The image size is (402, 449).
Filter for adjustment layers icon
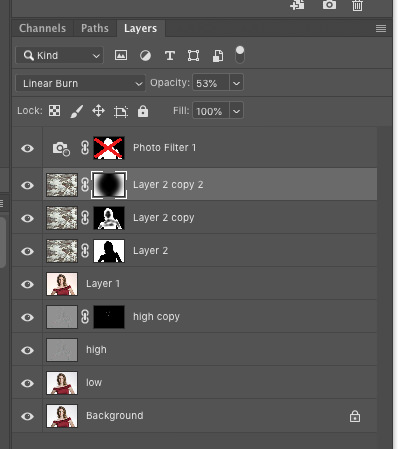point(145,55)
